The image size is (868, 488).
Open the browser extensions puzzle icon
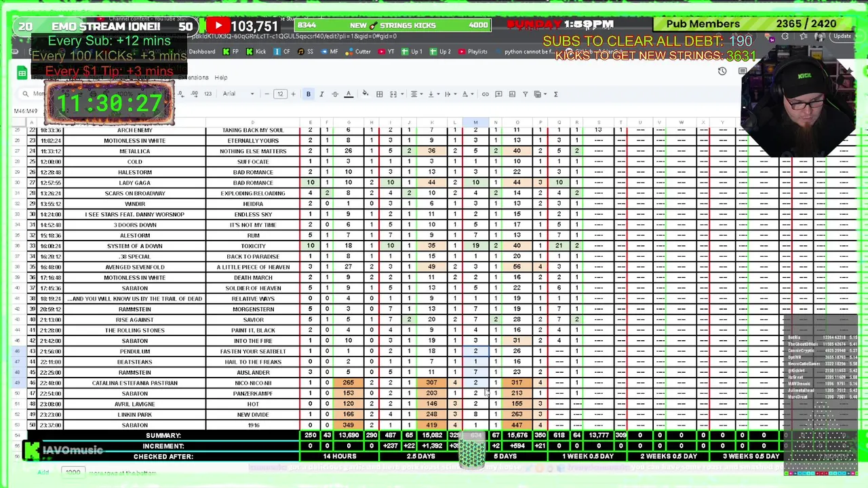(785, 37)
